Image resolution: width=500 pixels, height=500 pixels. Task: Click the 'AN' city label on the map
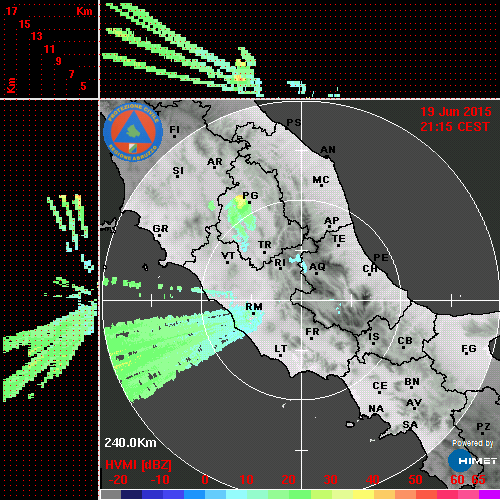(x=328, y=150)
